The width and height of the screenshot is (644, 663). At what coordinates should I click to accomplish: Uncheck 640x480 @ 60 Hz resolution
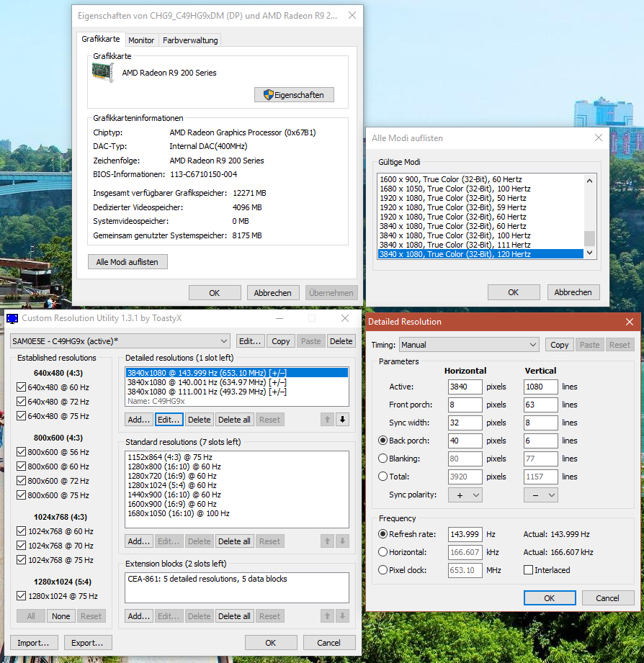pos(20,387)
